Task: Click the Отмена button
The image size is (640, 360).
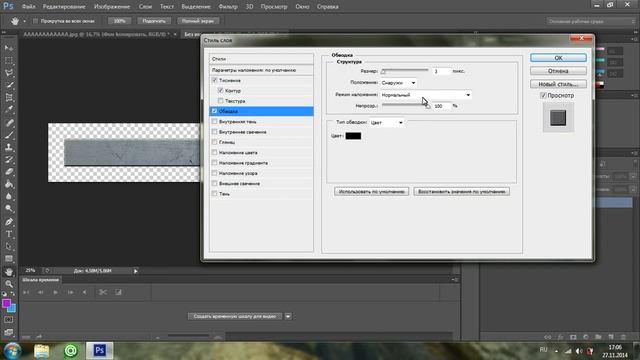Action: coord(558,71)
